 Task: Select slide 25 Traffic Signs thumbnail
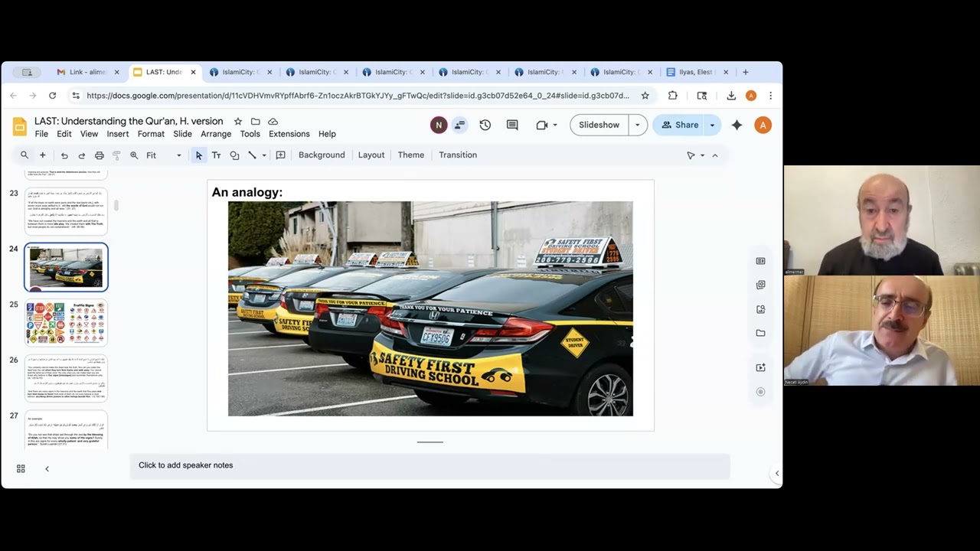[67, 323]
